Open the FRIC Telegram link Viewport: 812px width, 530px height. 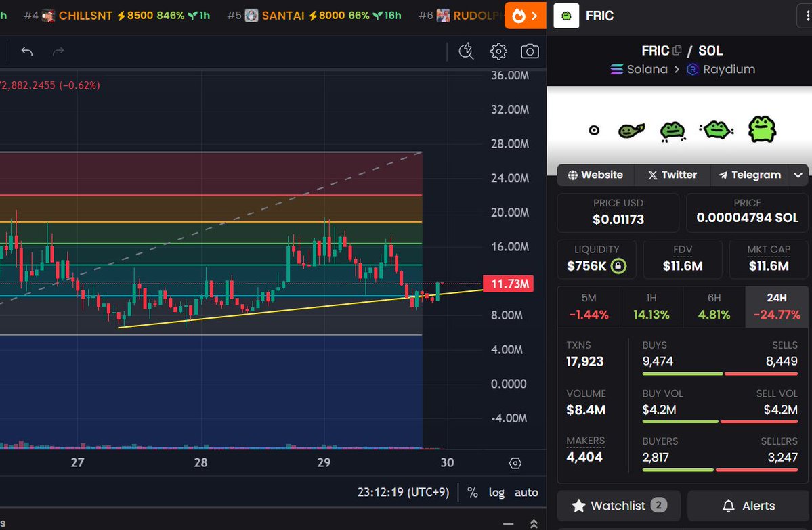click(749, 175)
